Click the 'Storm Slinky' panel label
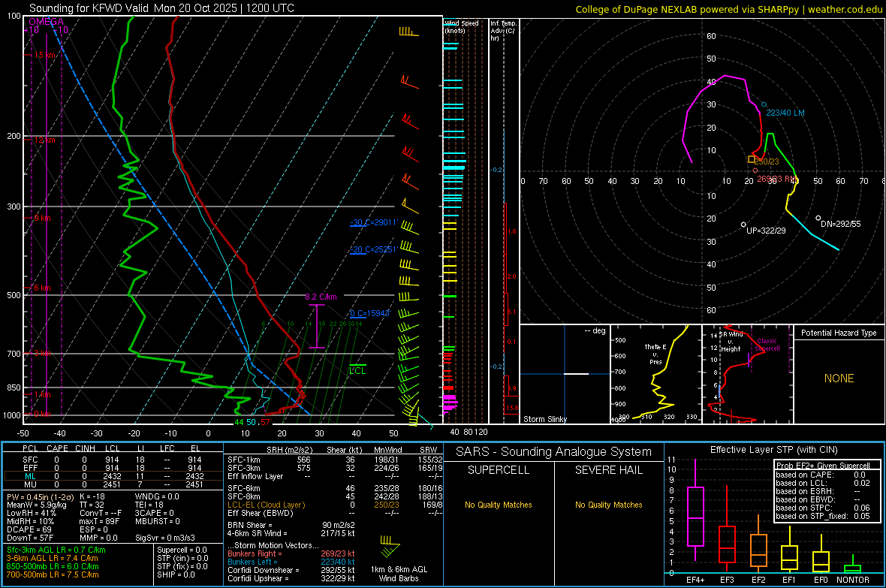The image size is (886, 588). 544,419
